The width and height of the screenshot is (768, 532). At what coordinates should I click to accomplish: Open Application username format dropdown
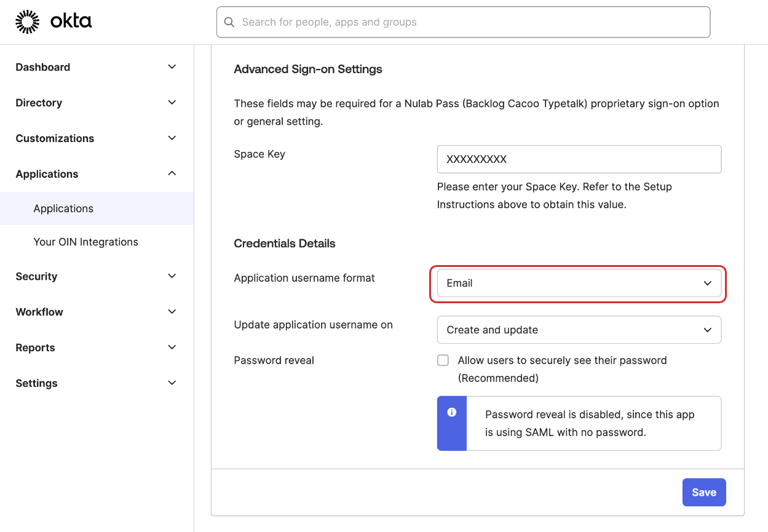(x=579, y=284)
